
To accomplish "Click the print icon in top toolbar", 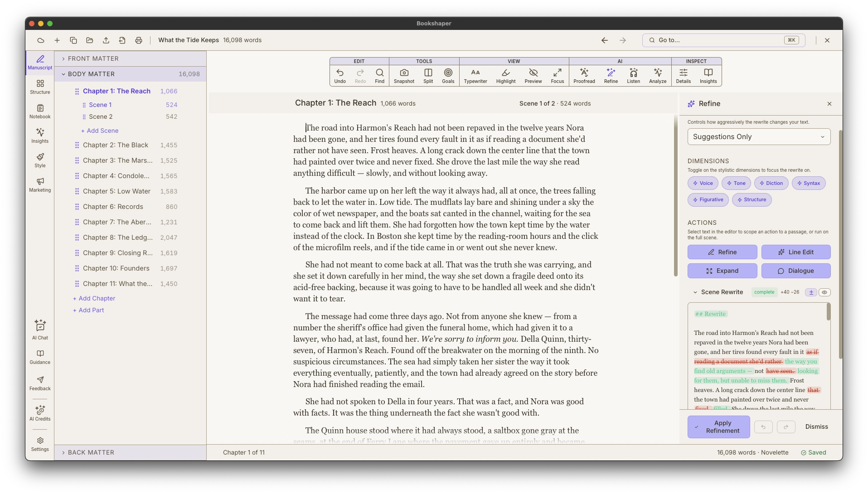I will 139,40.
